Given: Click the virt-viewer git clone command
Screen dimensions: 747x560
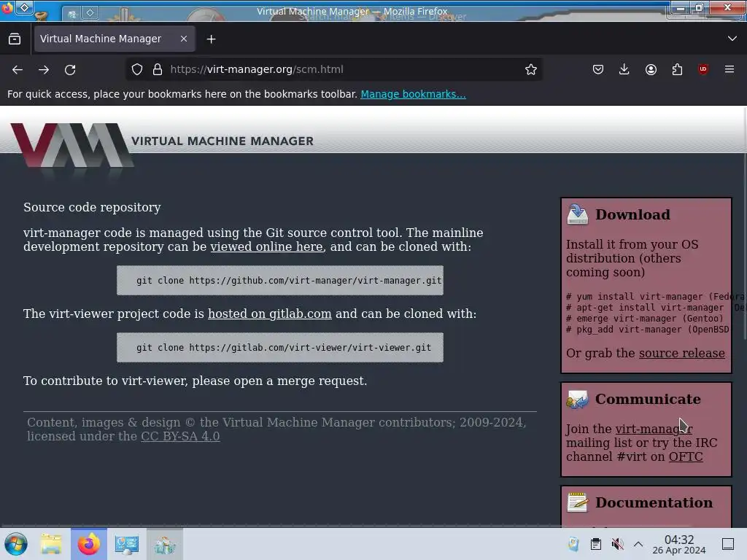Looking at the screenshot, I should [x=280, y=348].
